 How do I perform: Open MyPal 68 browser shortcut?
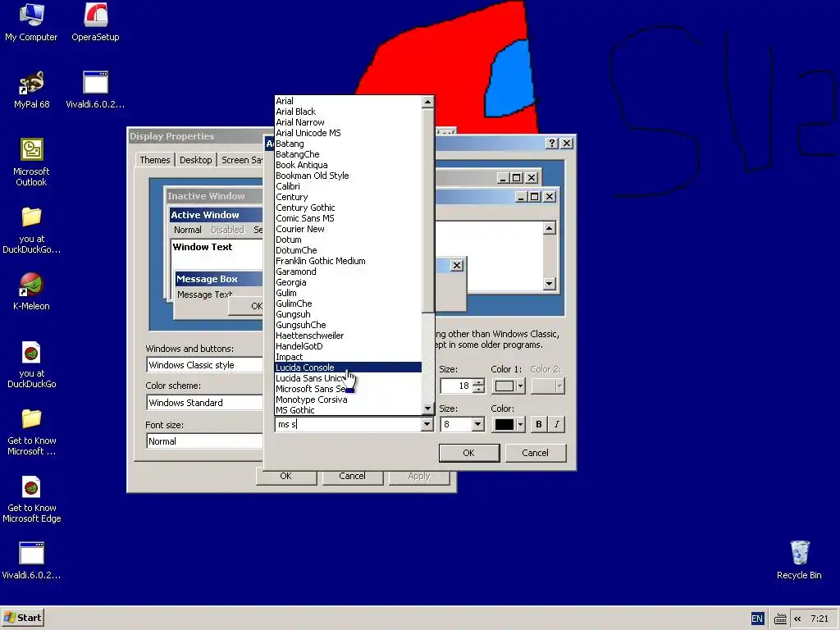pos(32,89)
